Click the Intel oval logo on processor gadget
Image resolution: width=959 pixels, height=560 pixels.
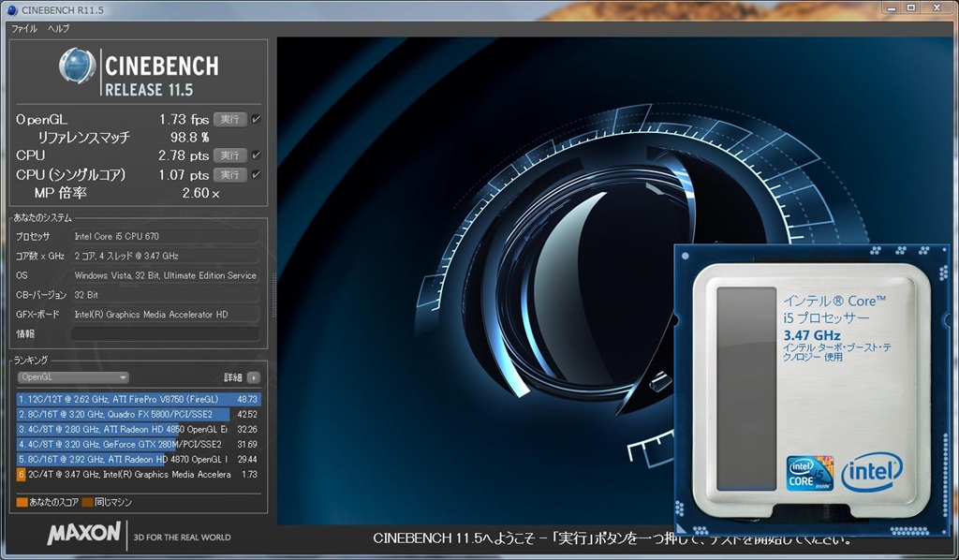(x=871, y=471)
